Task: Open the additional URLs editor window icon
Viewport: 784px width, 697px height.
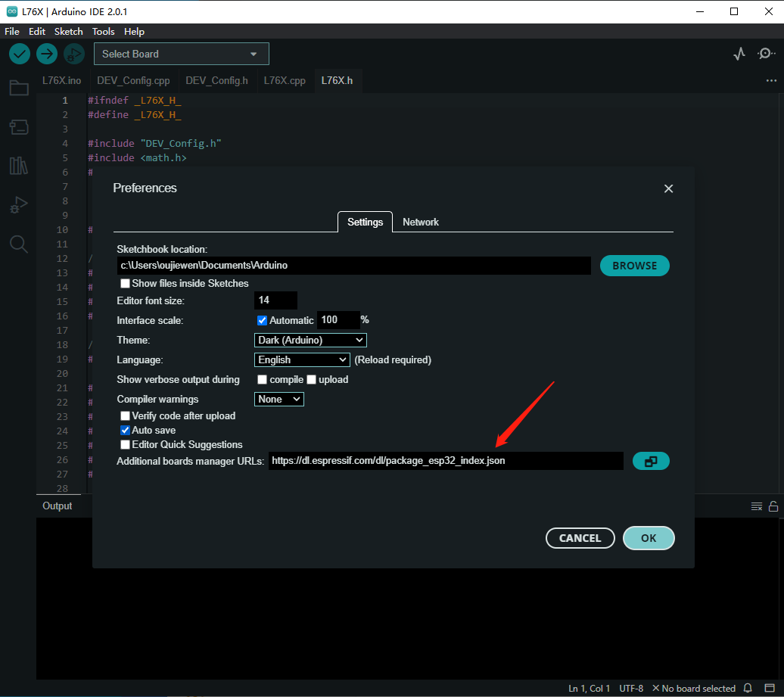Action: point(651,461)
